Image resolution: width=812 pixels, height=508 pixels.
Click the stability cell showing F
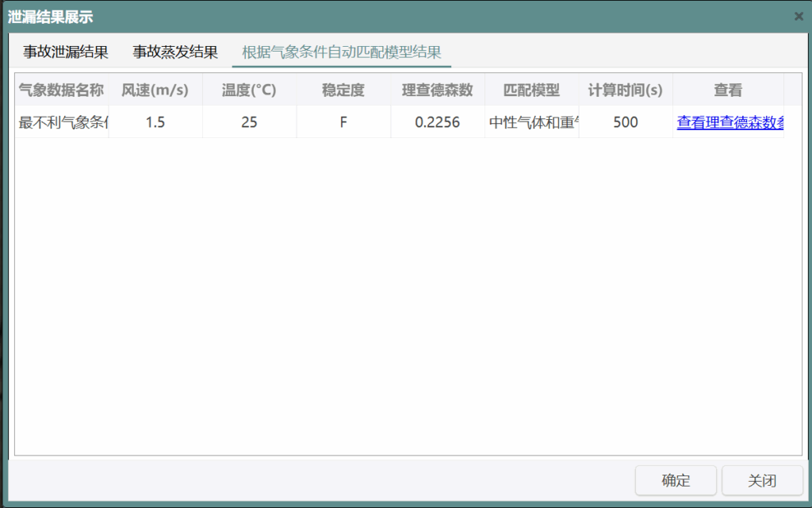[343, 122]
